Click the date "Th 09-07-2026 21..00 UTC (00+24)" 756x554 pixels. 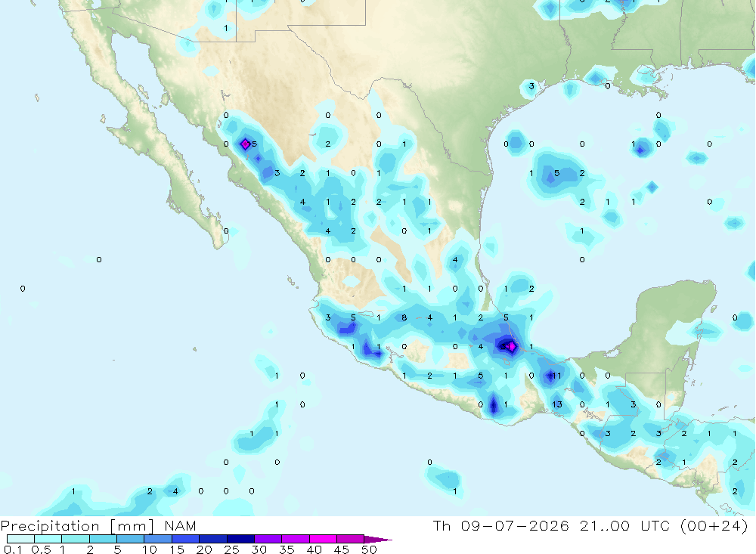click(x=590, y=525)
